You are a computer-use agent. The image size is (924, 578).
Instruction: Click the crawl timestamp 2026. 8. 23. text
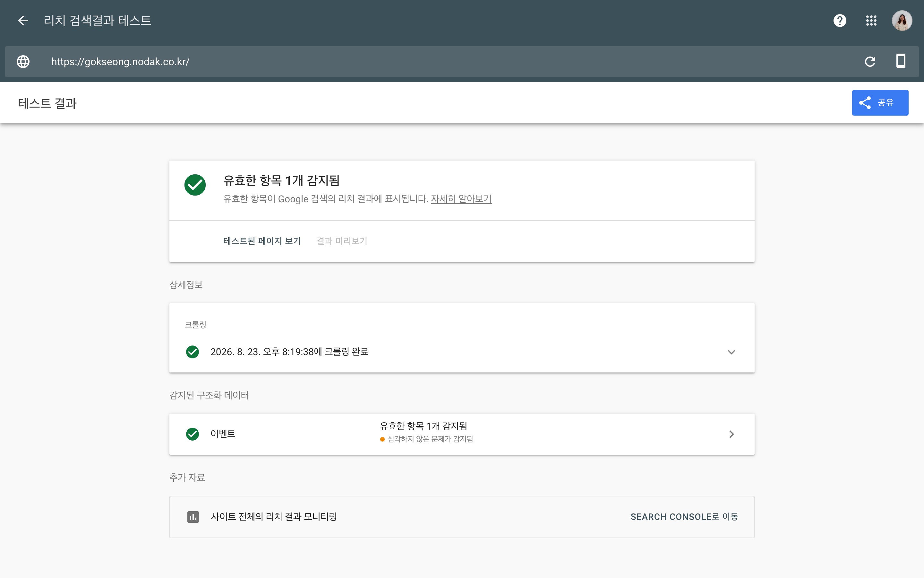click(289, 352)
